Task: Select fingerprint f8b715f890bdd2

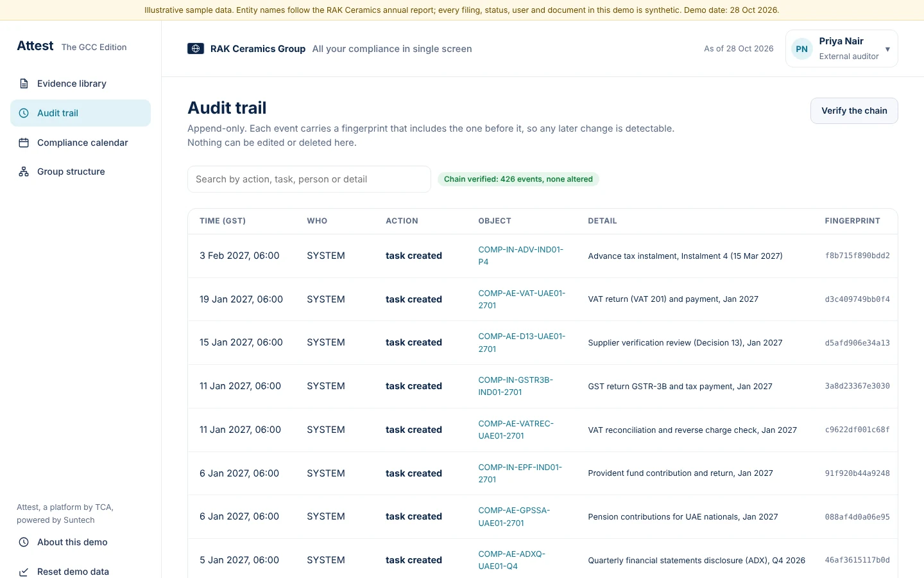Action: click(x=857, y=256)
